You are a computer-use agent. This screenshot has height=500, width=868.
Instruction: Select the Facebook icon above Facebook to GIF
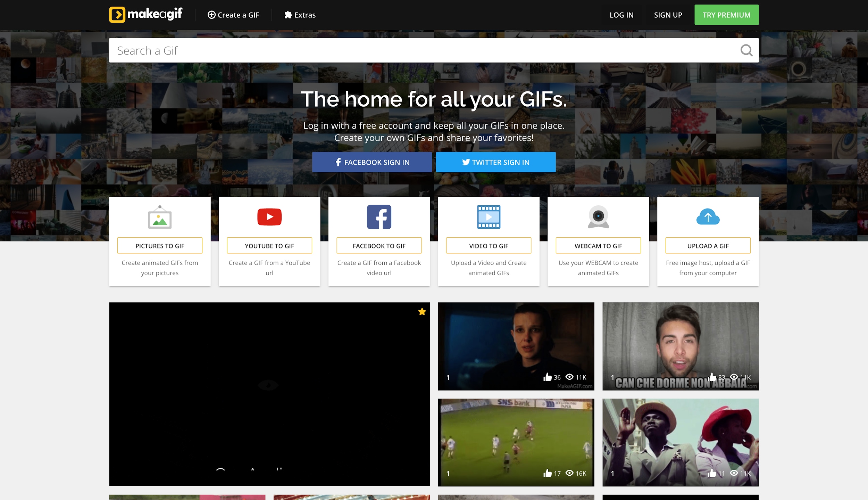pyautogui.click(x=378, y=216)
